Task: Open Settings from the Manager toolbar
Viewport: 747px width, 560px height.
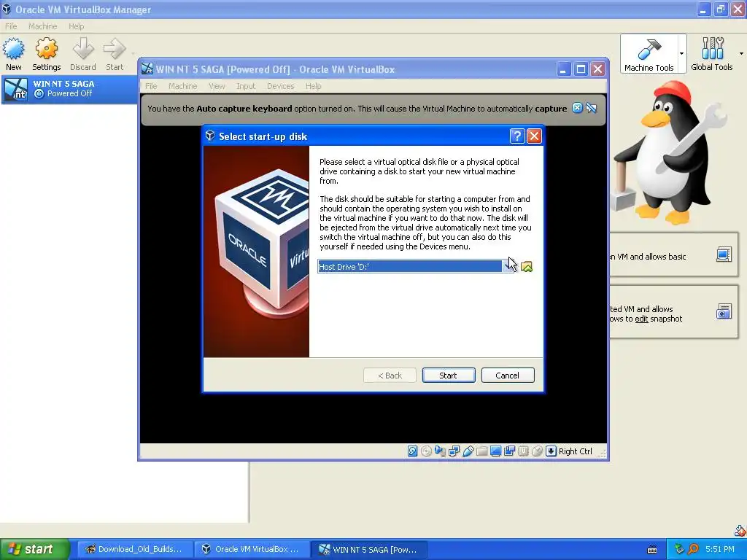Action: [x=46, y=54]
